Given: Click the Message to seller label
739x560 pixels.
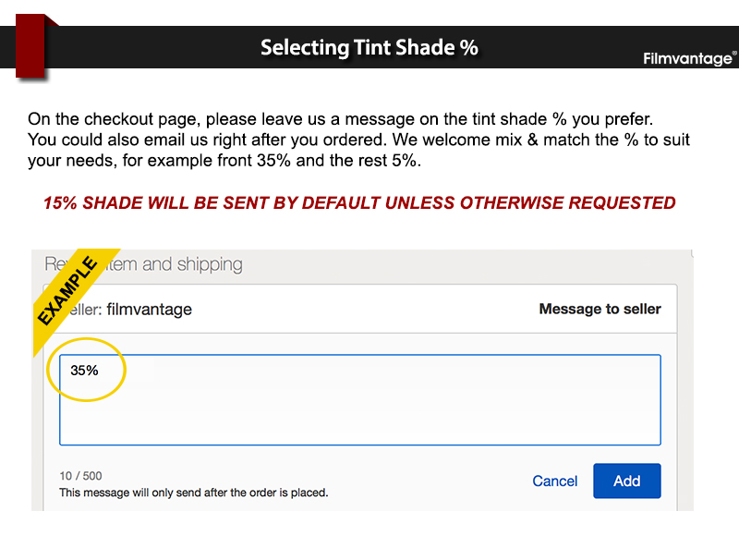Looking at the screenshot, I should tap(600, 309).
